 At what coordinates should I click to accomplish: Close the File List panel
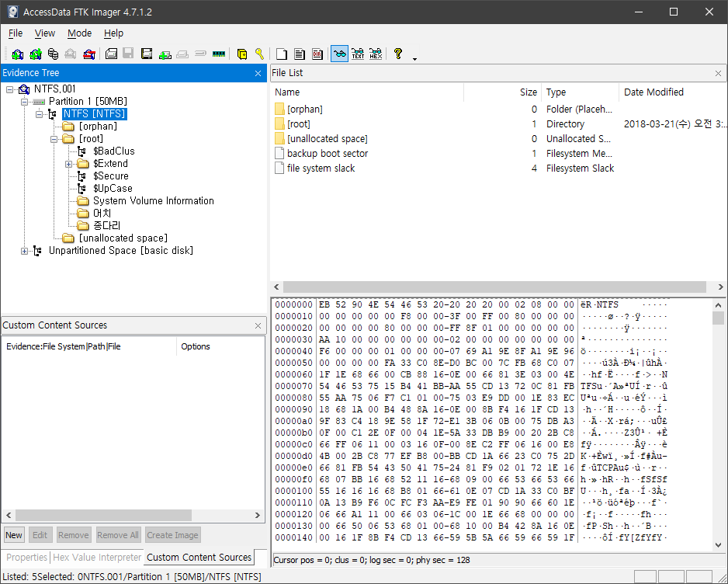[718, 74]
